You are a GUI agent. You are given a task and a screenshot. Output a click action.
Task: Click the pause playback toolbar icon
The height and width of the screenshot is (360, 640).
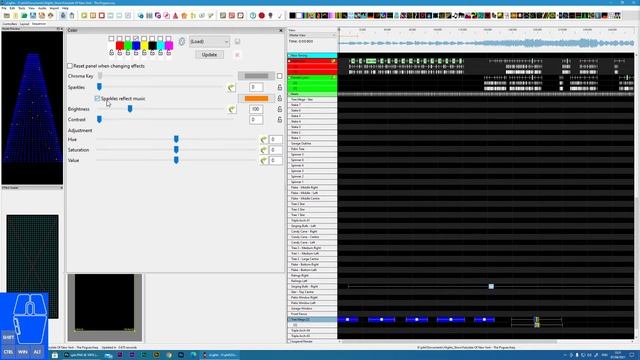click(x=93, y=16)
